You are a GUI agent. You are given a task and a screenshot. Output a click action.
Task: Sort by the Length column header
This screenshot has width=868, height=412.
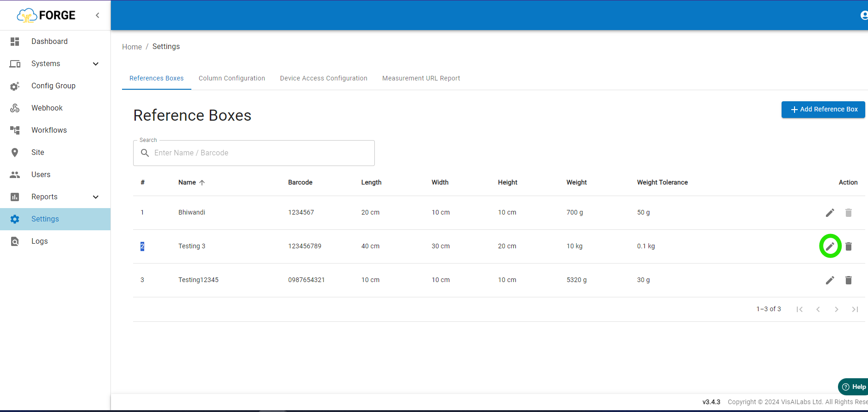pyautogui.click(x=371, y=183)
